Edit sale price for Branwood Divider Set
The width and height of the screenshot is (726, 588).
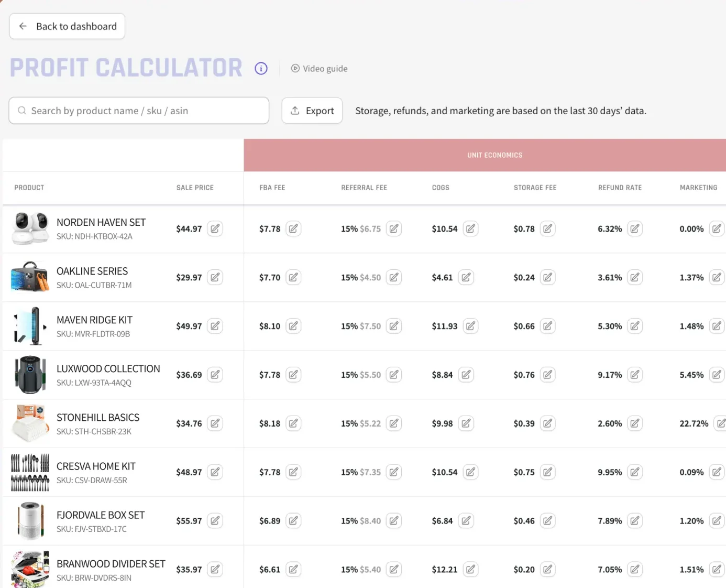click(215, 570)
